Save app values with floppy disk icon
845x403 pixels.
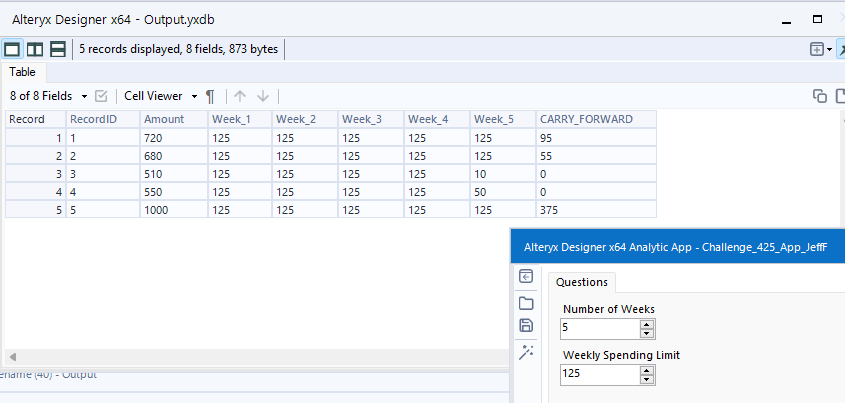pyautogui.click(x=526, y=325)
